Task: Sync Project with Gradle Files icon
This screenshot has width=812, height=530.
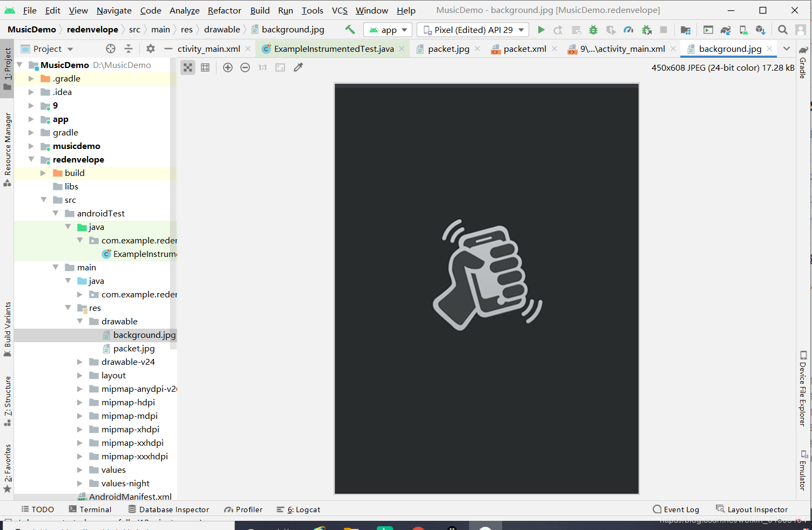Action: (x=726, y=30)
